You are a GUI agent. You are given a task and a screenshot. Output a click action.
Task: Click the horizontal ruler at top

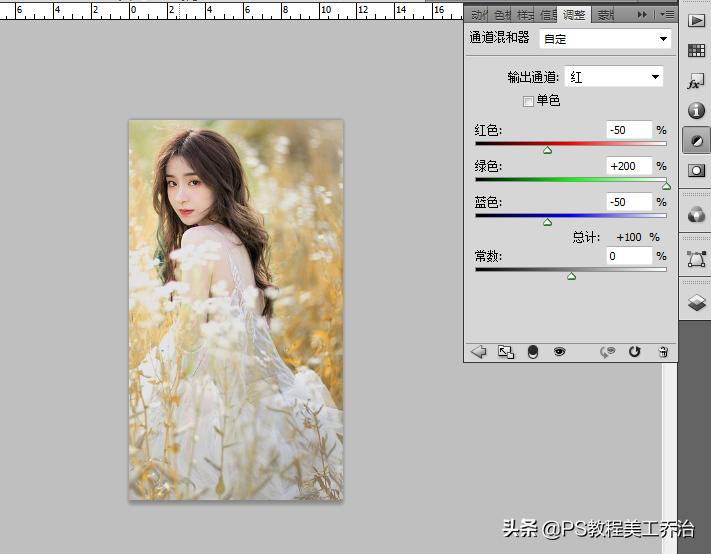pos(231,11)
